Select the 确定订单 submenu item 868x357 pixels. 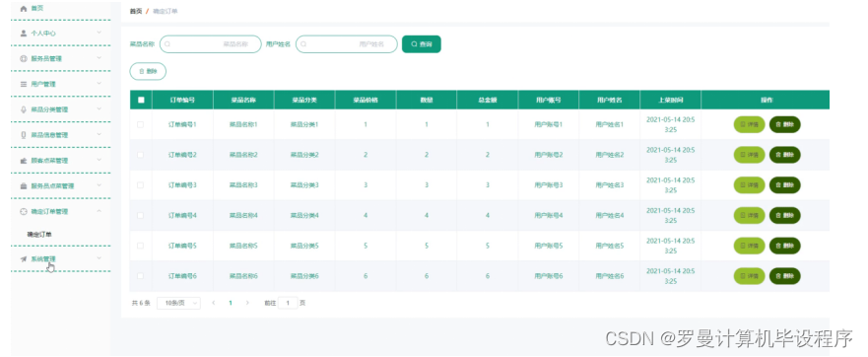[39, 235]
